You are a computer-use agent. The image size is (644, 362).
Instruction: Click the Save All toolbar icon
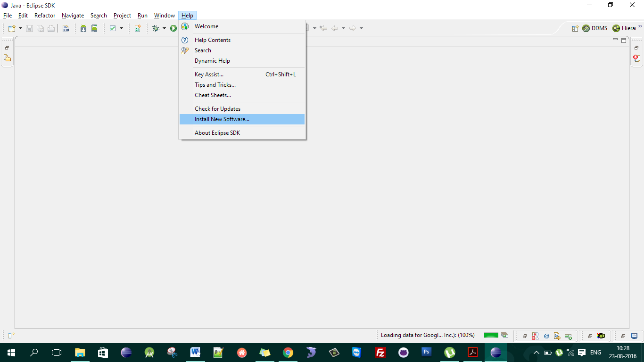(40, 28)
